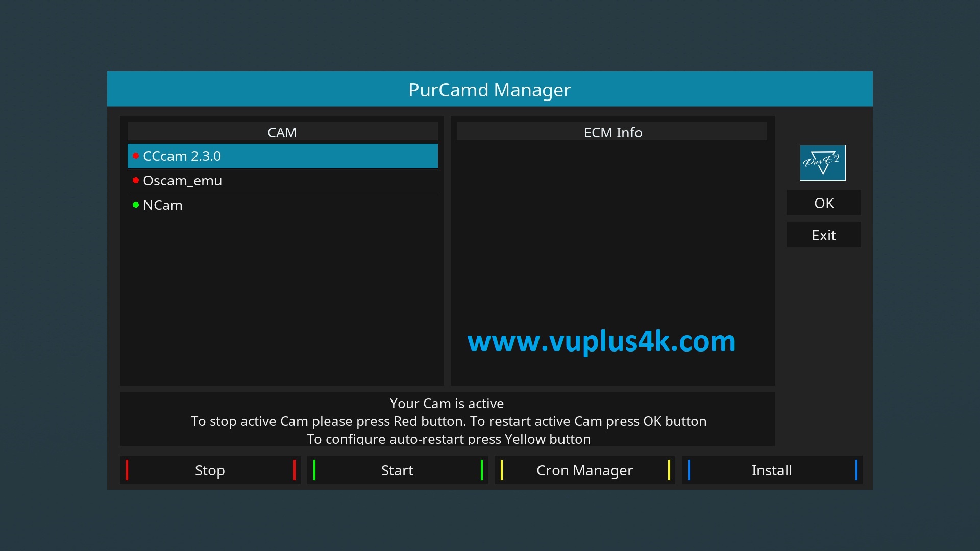Viewport: 980px width, 551px height.
Task: Click the left green marker of Start
Action: pos(314,470)
